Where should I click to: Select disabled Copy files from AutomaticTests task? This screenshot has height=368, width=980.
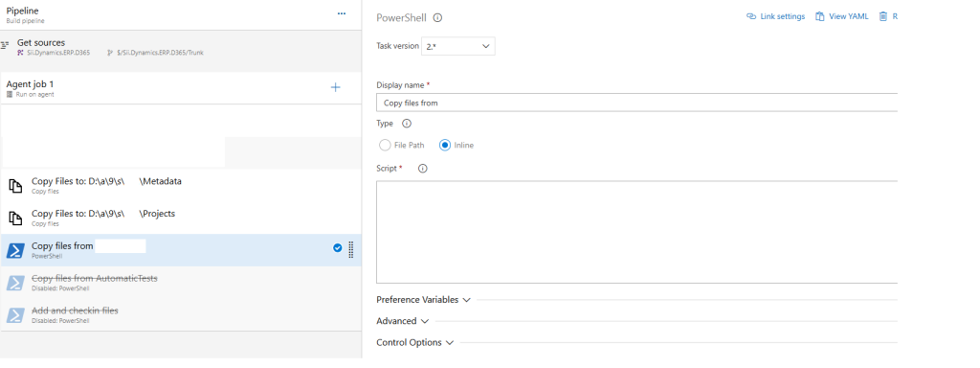tap(181, 283)
